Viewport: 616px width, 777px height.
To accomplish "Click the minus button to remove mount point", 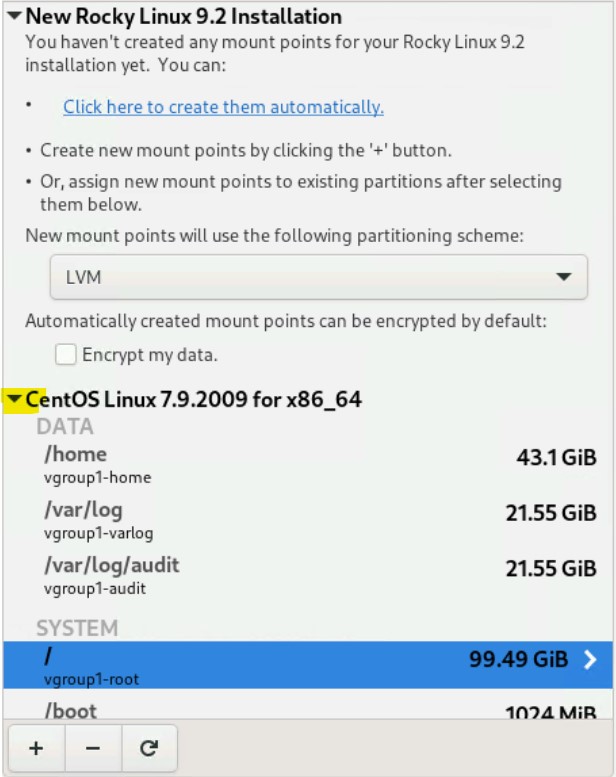I will click(x=93, y=748).
